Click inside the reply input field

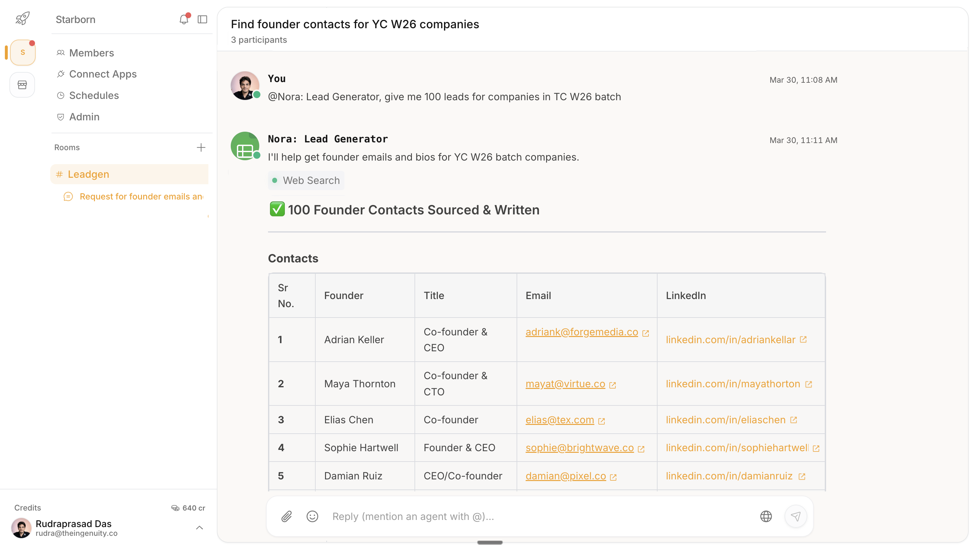[x=495, y=516]
